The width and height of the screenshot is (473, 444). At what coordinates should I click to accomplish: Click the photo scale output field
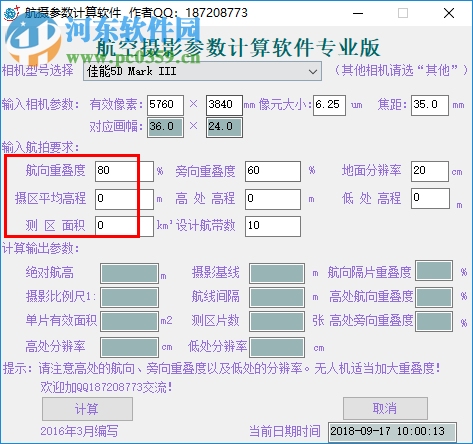tap(129, 297)
